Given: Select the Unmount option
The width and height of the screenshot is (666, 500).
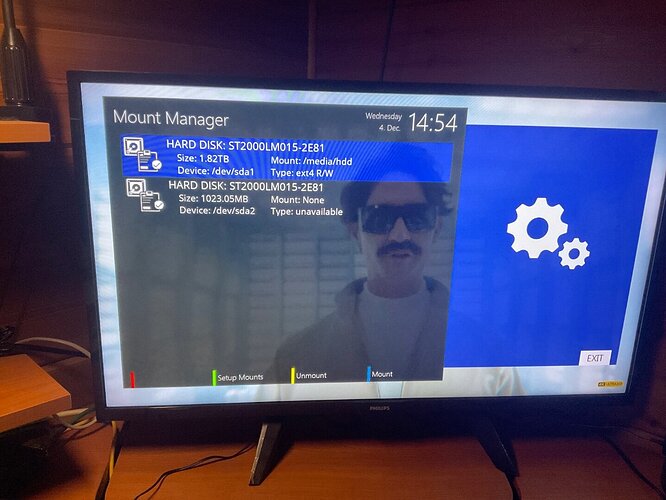Looking at the screenshot, I should click(311, 376).
